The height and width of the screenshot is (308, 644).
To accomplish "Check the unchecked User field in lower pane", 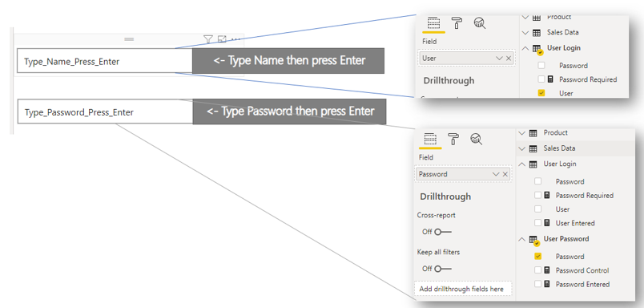I will 538,209.
